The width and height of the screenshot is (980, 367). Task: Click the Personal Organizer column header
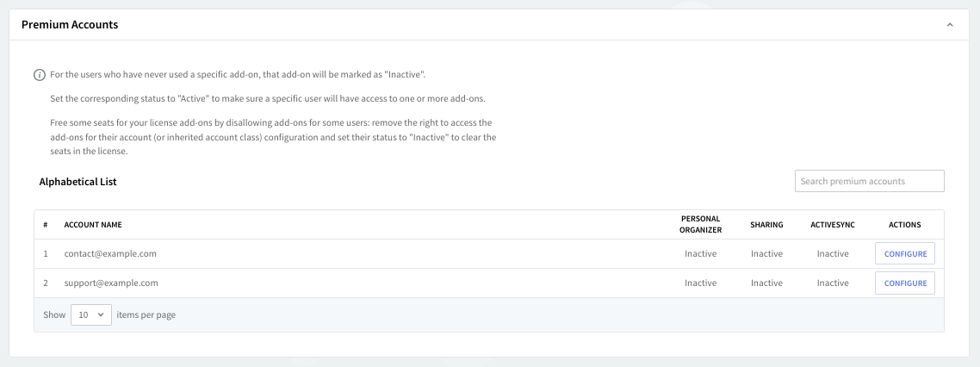[x=701, y=225]
